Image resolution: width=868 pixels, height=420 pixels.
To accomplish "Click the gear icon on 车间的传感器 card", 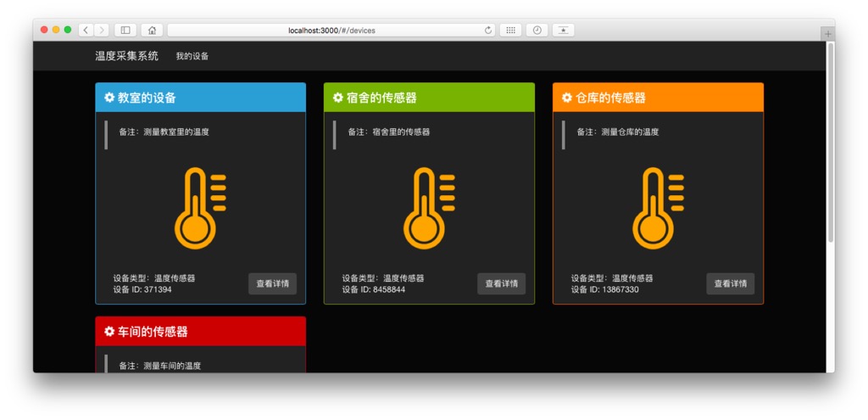I will pyautogui.click(x=109, y=332).
